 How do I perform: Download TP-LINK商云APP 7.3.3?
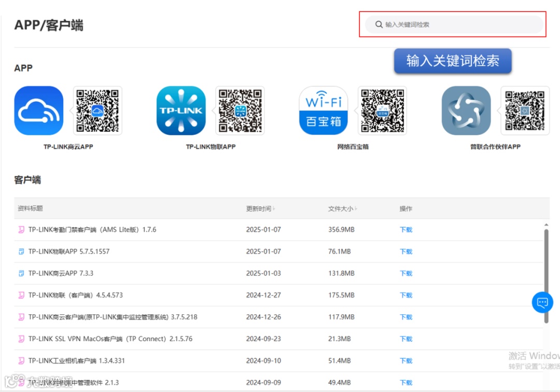click(405, 273)
